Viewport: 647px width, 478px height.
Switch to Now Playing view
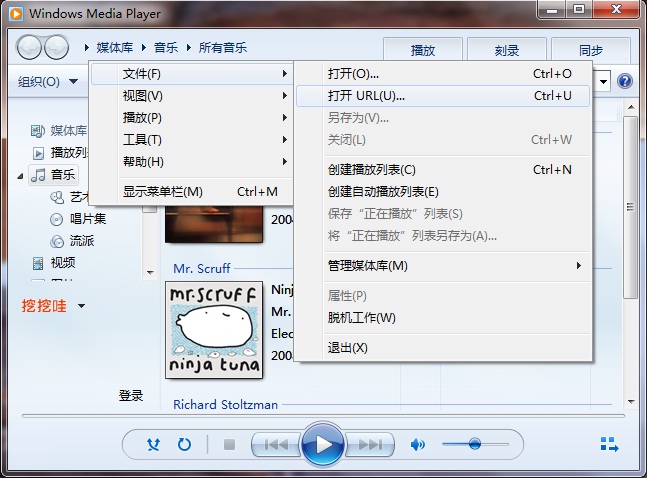(609, 444)
